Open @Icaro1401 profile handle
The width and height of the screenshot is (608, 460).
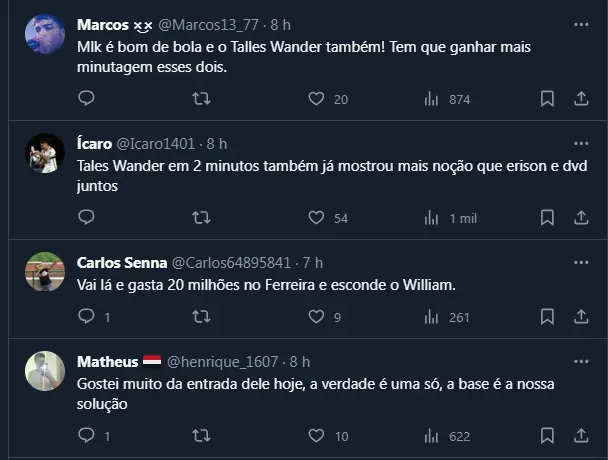(x=158, y=143)
